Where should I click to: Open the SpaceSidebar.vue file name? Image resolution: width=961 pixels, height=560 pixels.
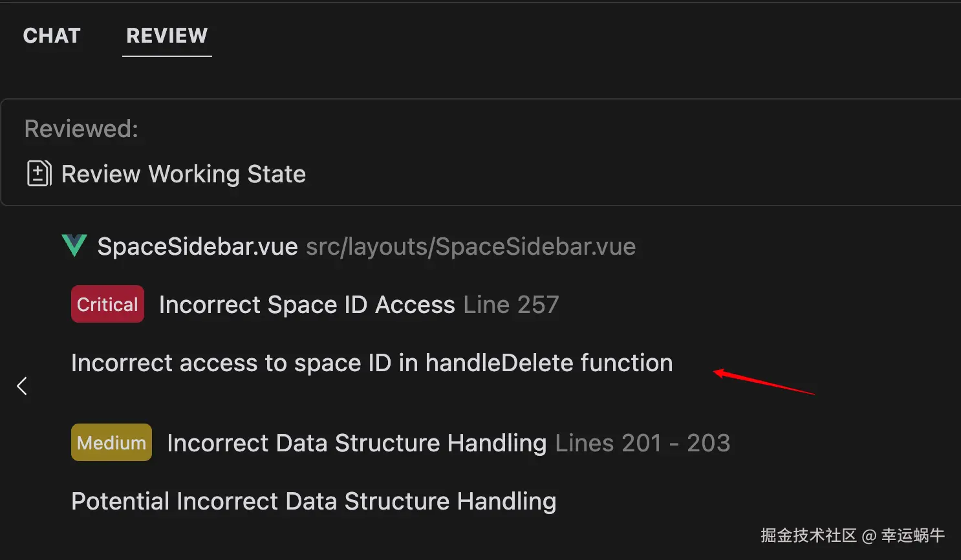pos(197,246)
